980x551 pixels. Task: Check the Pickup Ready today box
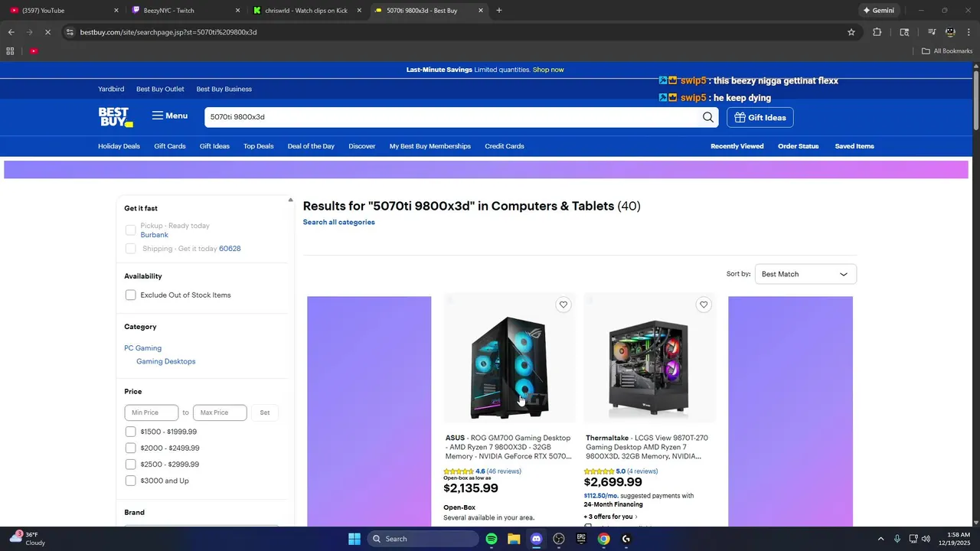pos(130,230)
